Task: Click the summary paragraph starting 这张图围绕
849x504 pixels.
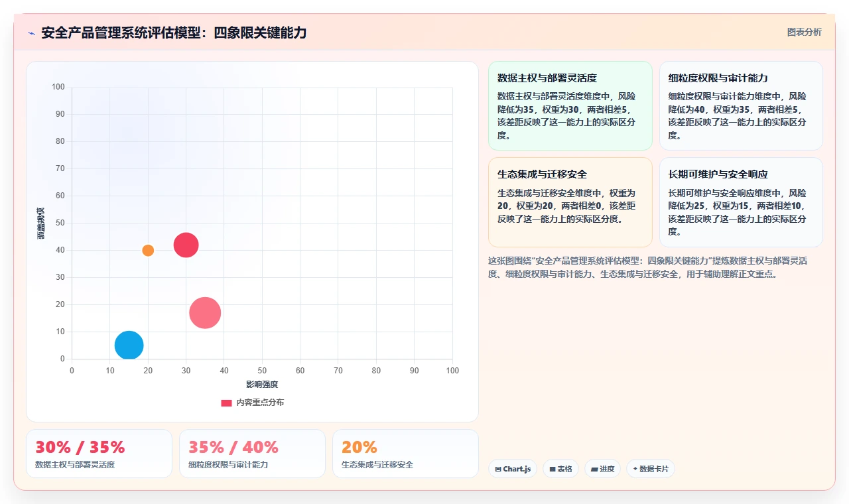Action: pos(647,267)
